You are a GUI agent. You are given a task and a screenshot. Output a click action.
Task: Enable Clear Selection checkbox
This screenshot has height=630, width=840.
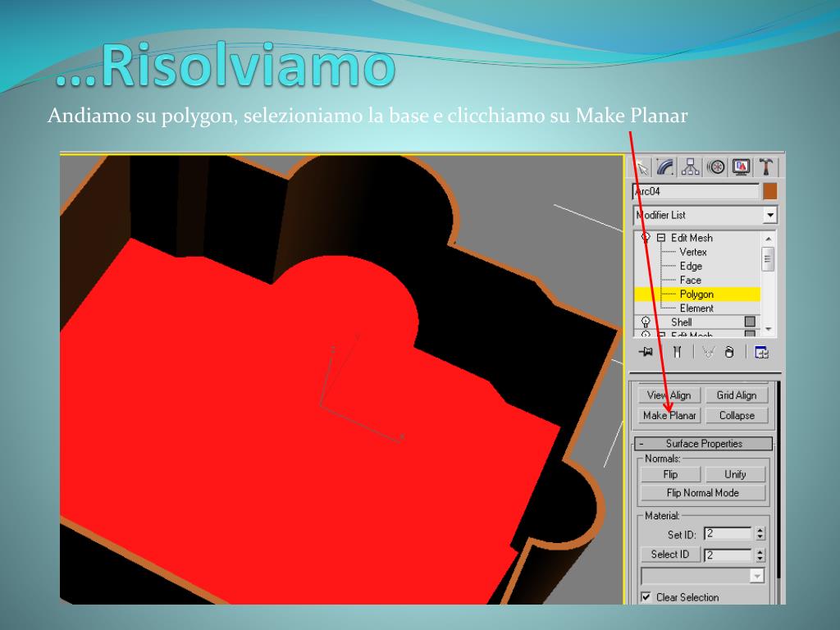[646, 597]
